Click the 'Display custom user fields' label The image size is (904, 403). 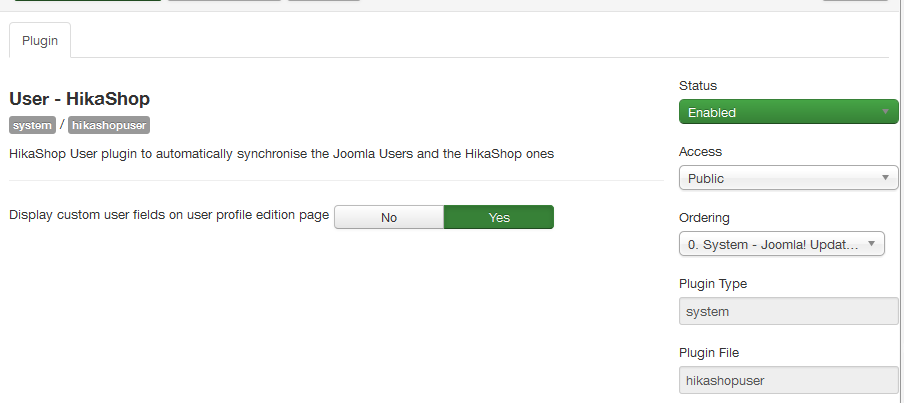pyautogui.click(x=169, y=215)
